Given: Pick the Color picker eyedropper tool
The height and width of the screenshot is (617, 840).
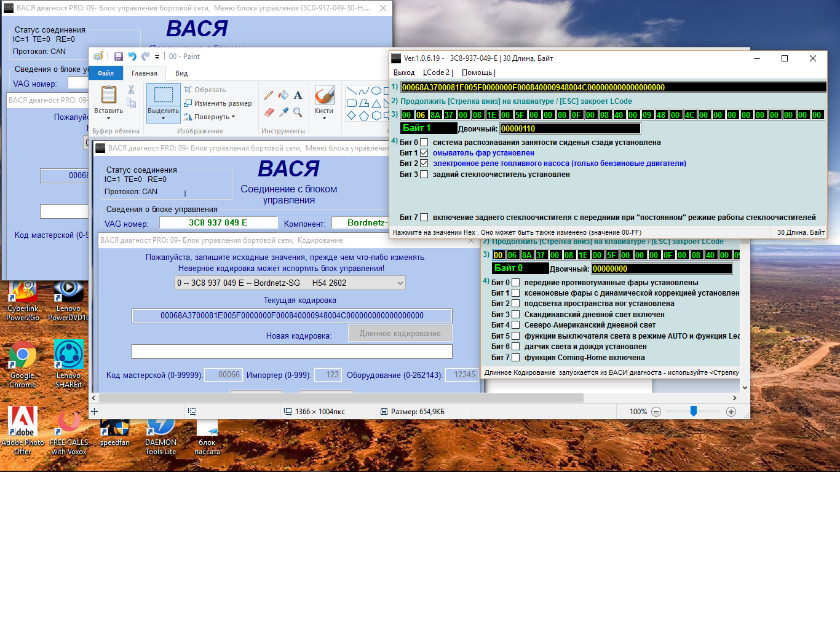Looking at the screenshot, I should pos(283,112).
